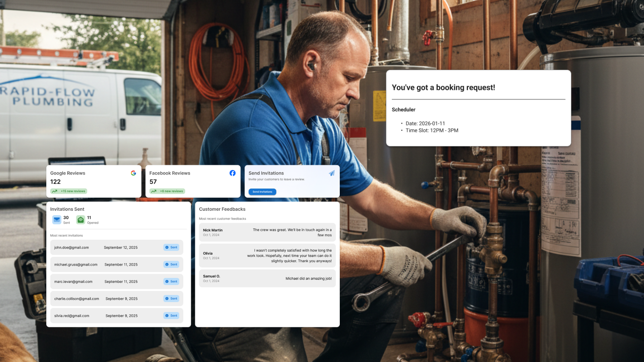
Task: Click the booking request Scheduler heading
Action: pos(404,110)
